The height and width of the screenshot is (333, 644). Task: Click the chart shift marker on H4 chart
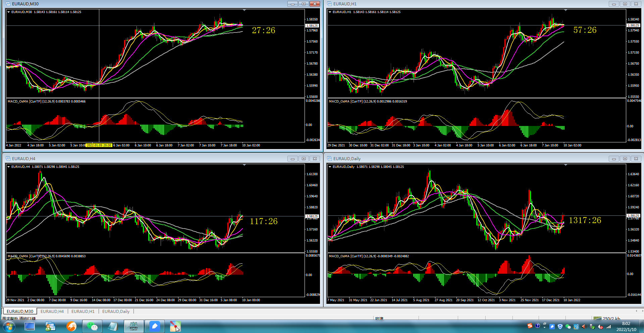coord(244,165)
